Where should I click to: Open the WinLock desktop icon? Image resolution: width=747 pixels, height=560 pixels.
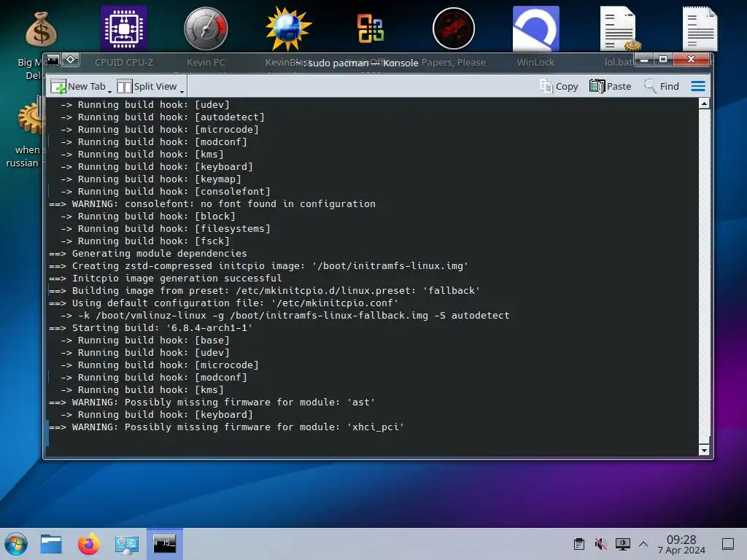pyautogui.click(x=535, y=28)
